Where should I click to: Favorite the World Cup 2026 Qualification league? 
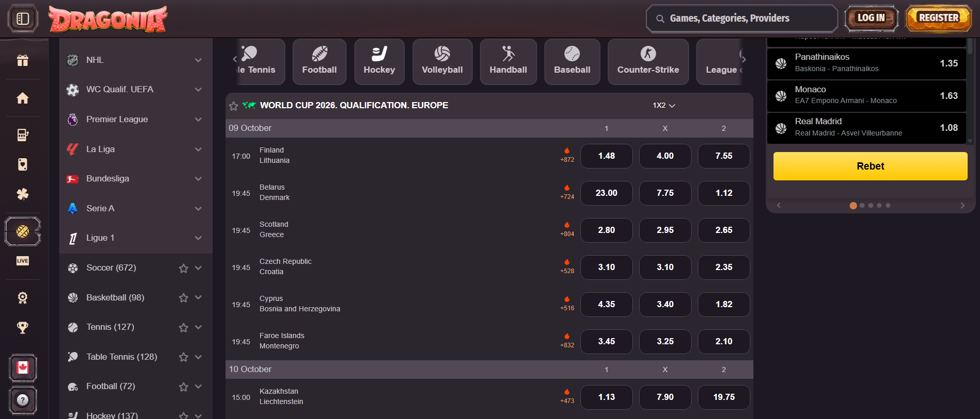233,106
